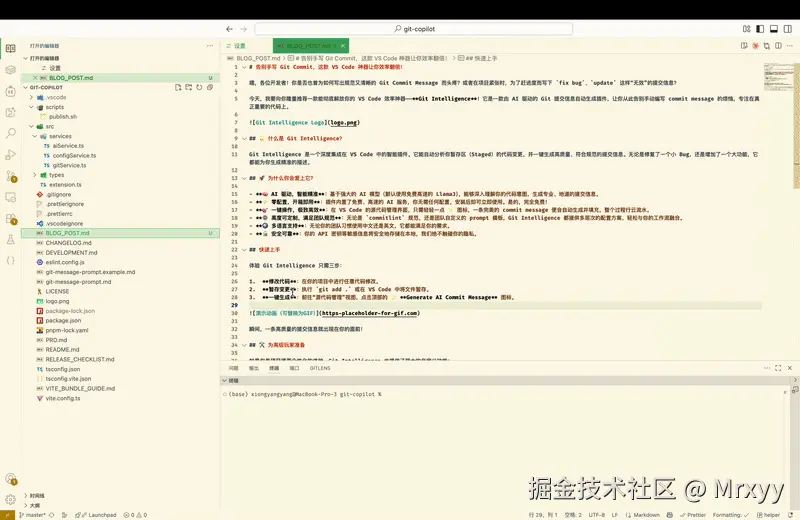Open configService.ts file
Viewport: 800px width, 520px height.
[x=74, y=156]
